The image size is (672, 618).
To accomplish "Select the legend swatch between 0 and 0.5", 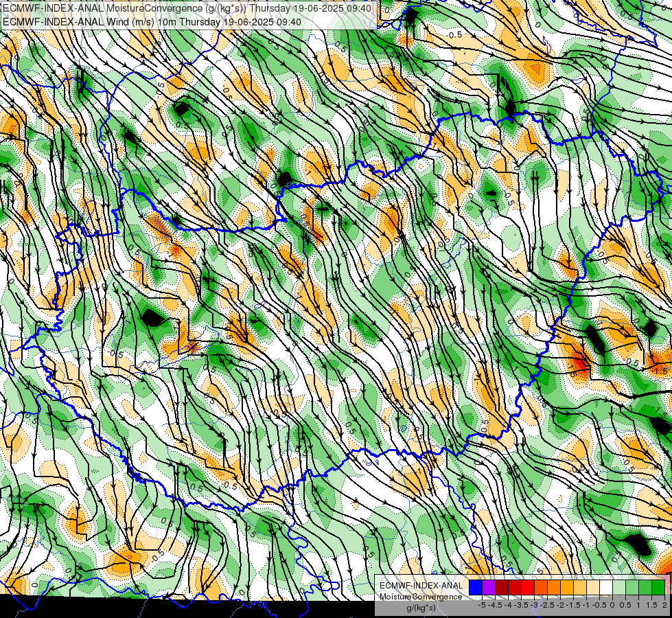I will [x=619, y=587].
